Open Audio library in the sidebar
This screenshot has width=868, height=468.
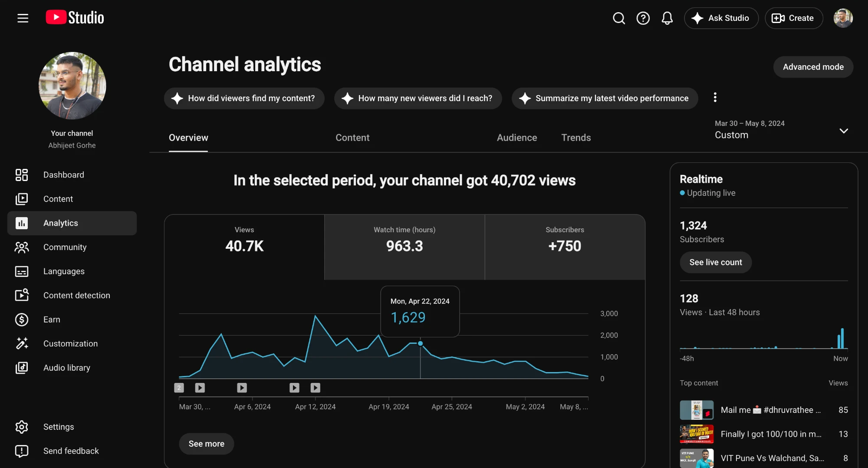click(72, 368)
